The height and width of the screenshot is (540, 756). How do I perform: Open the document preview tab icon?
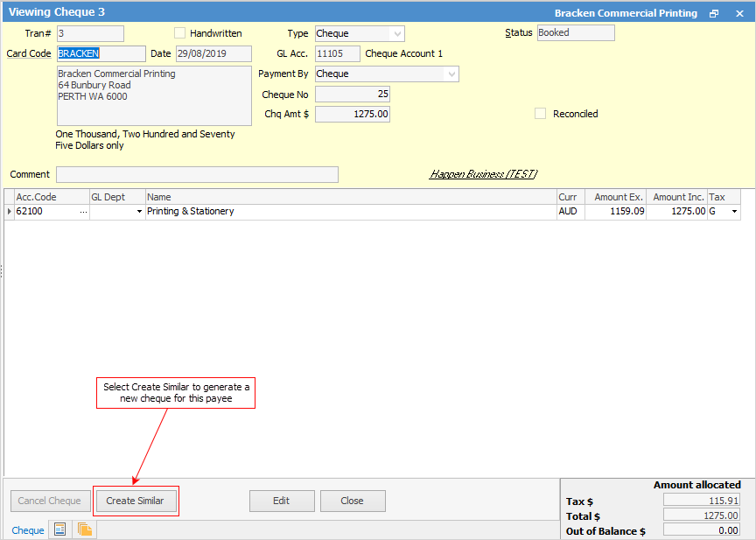coord(60,529)
